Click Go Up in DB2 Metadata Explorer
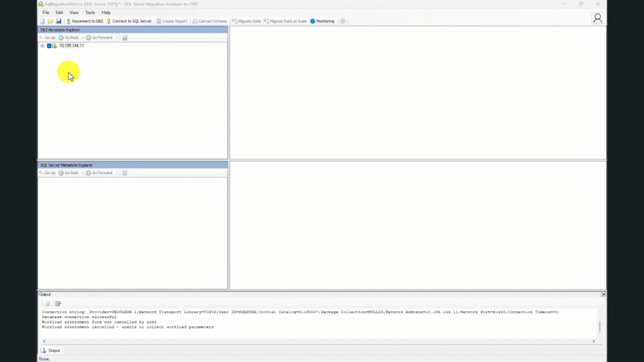Image resolution: width=644 pixels, height=362 pixels. pyautogui.click(x=48, y=37)
